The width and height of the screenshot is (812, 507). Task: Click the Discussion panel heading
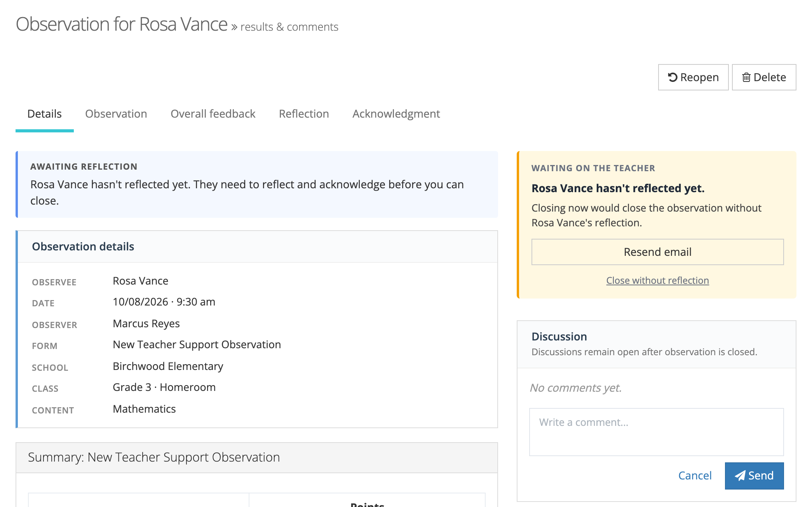tap(559, 337)
